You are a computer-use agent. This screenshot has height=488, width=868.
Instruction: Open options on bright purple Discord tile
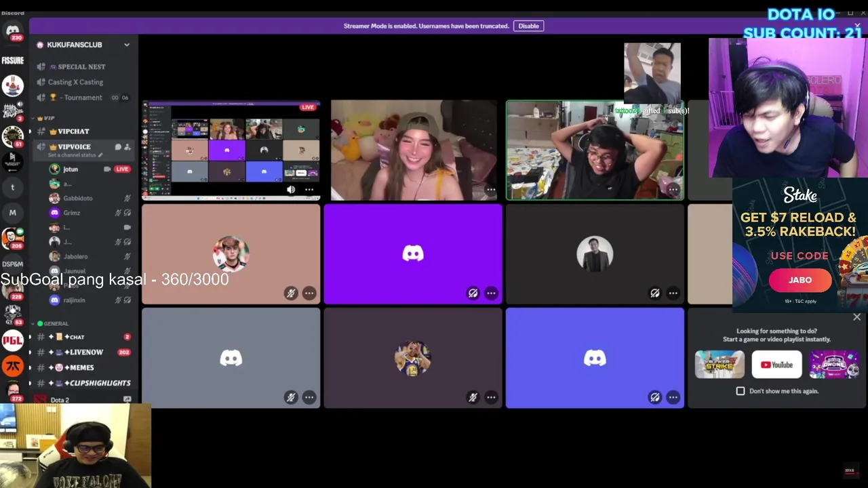coord(491,293)
